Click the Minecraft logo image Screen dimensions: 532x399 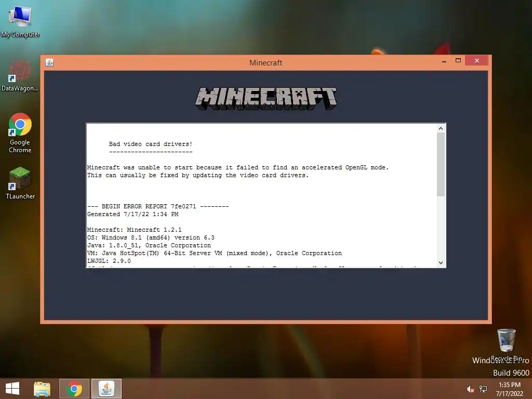click(266, 98)
